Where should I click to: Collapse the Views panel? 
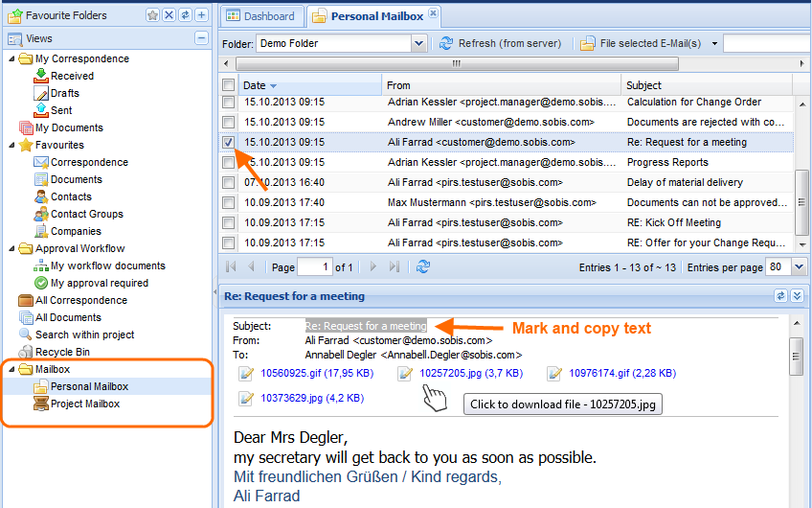coord(201,38)
